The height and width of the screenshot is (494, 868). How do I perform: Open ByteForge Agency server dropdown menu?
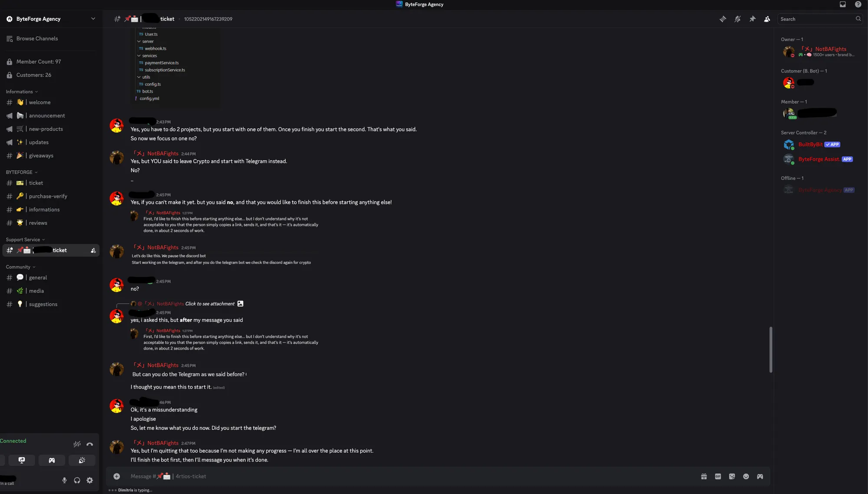pos(93,19)
